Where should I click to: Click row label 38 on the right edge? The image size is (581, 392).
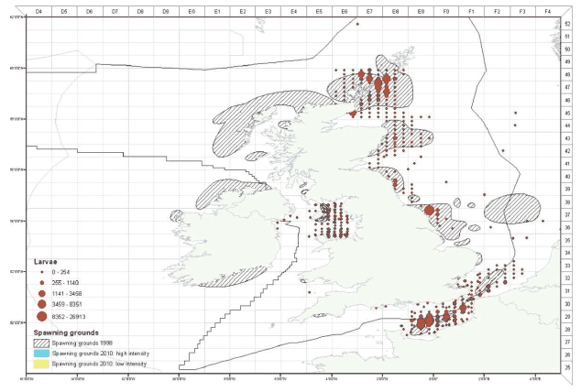click(x=567, y=202)
